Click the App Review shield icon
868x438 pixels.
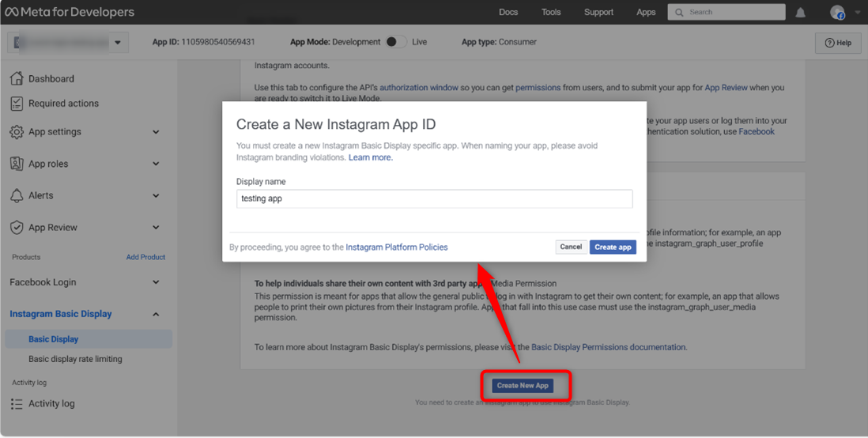click(16, 228)
